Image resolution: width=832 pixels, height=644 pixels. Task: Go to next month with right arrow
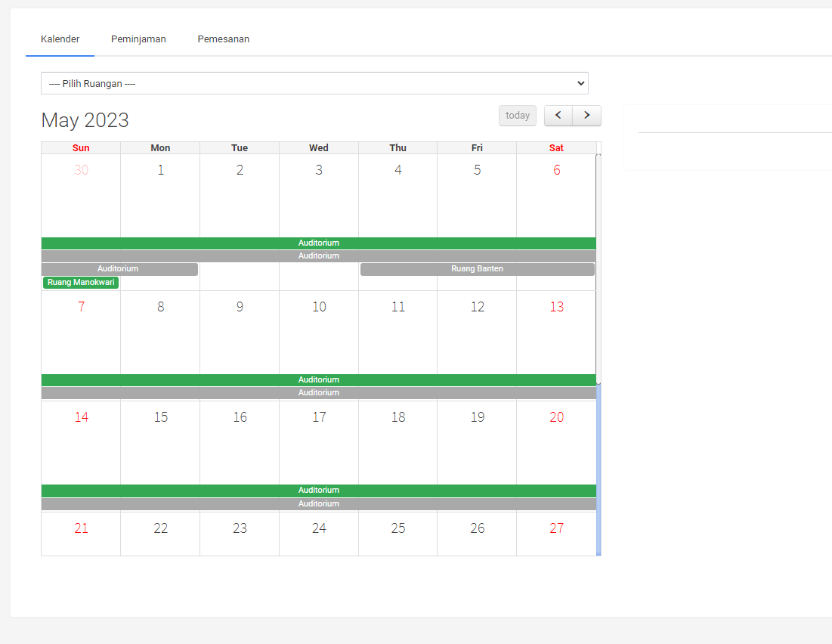(586, 116)
